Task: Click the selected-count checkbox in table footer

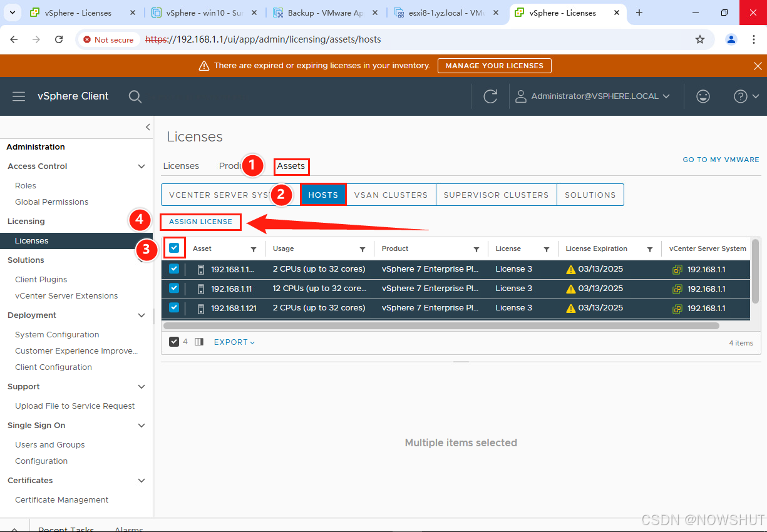Action: pos(174,342)
